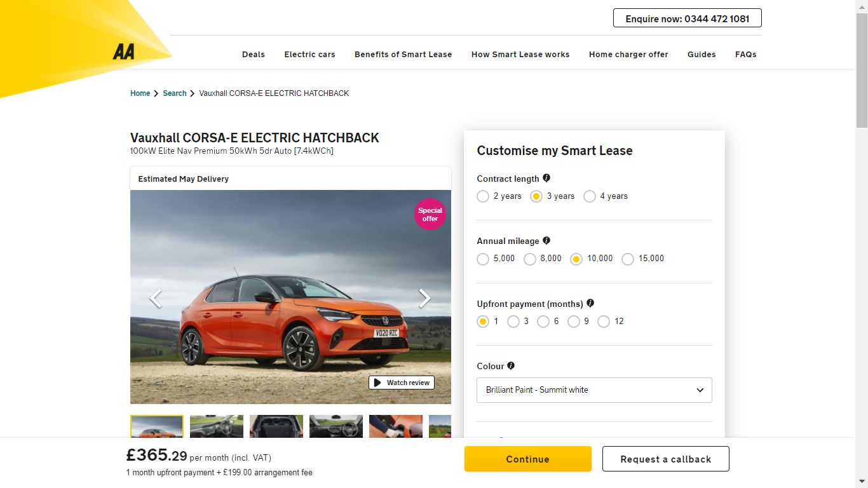The height and width of the screenshot is (488, 868).
Task: Select 6 months upfront payment
Action: click(543, 322)
